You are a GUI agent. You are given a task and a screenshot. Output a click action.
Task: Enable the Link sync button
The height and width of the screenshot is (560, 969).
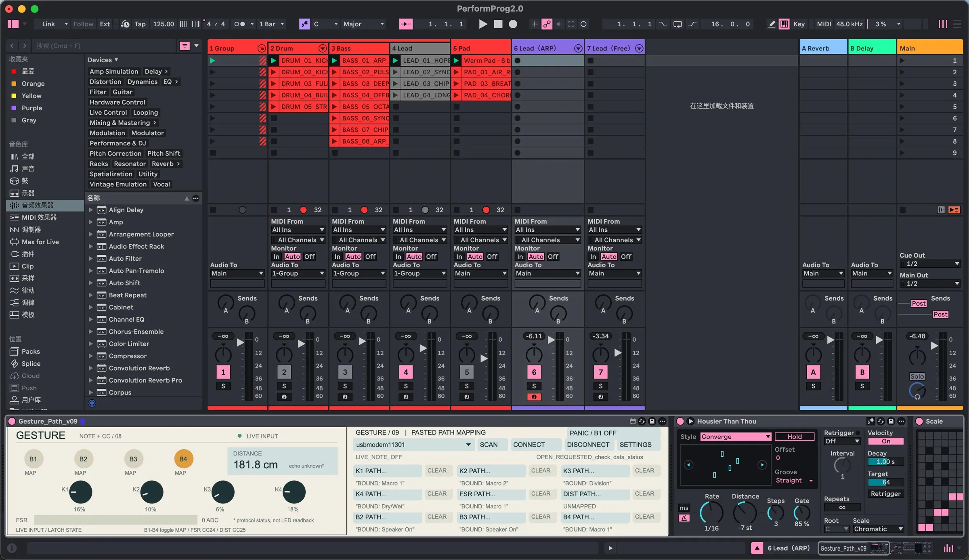pyautogui.click(x=48, y=24)
